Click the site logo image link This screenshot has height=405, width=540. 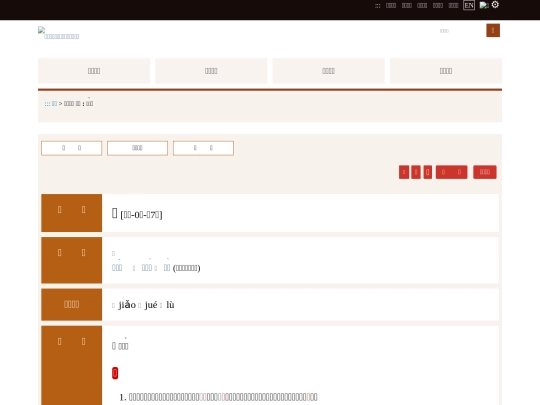pyautogui.click(x=59, y=33)
